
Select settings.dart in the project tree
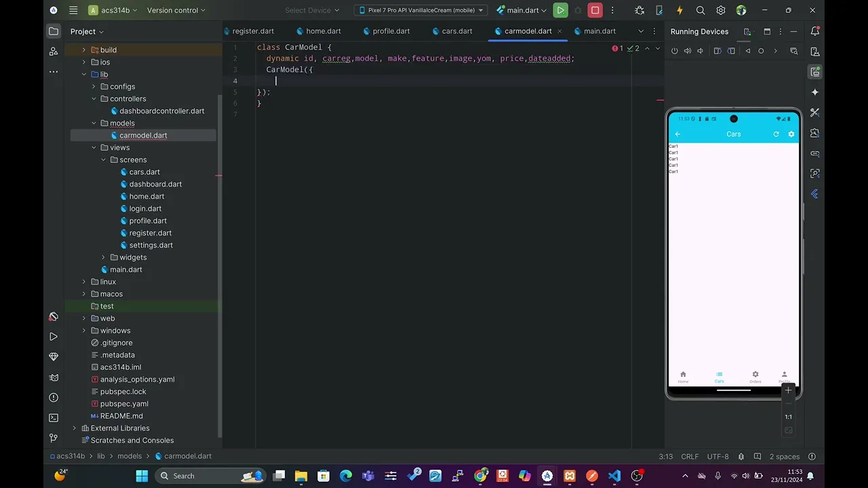tap(151, 245)
